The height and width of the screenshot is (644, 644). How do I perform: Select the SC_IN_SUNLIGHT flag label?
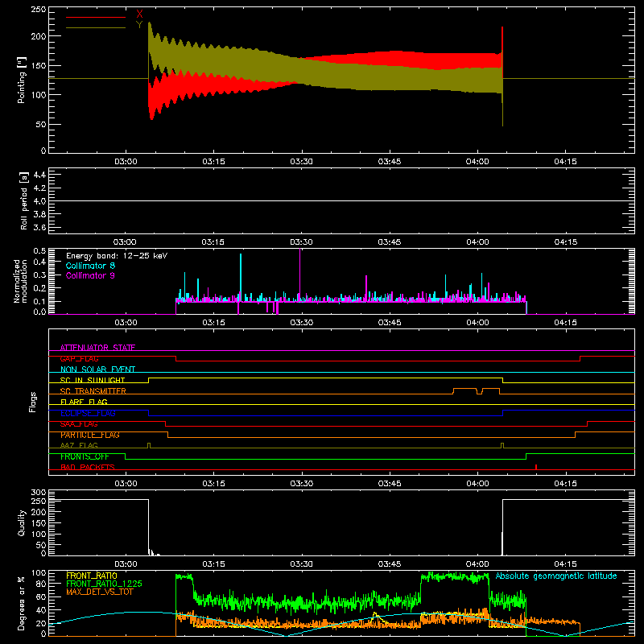pyautogui.click(x=93, y=380)
